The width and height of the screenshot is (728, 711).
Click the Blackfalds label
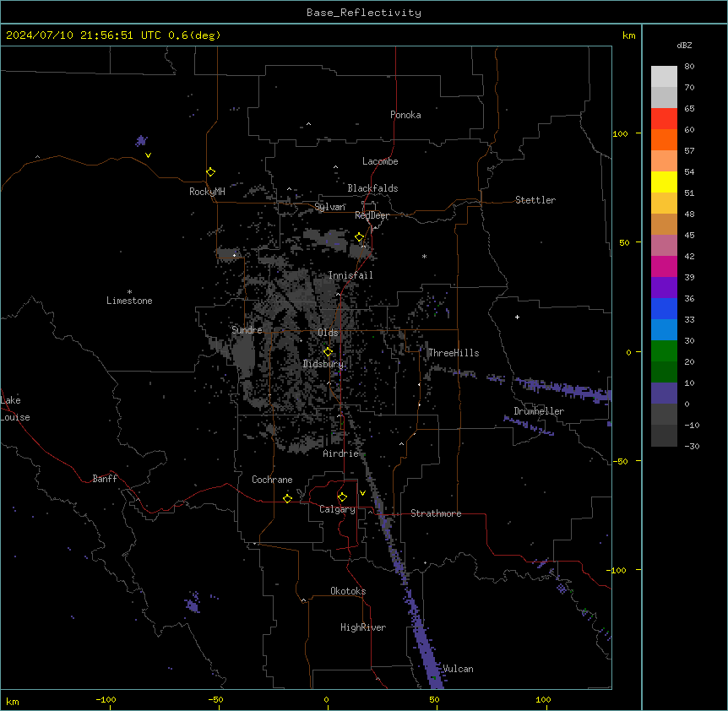coord(372,188)
